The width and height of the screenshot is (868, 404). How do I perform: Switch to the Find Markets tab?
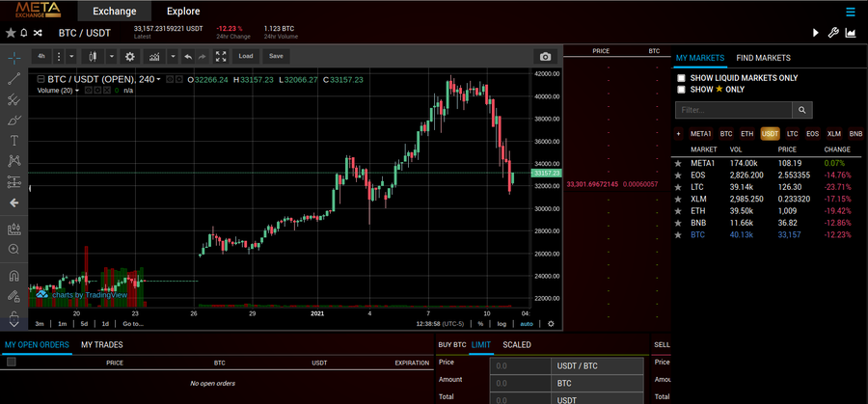click(x=763, y=58)
